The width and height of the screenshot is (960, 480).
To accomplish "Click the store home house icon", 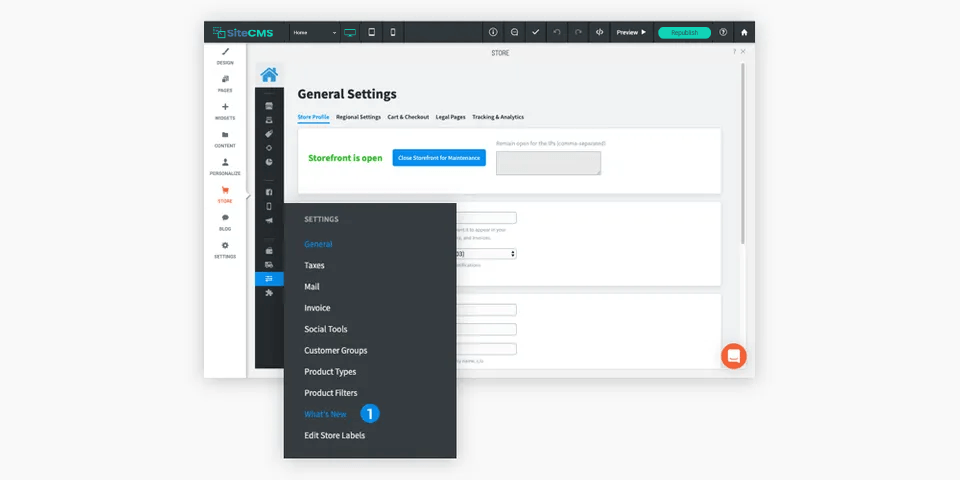I will tap(269, 75).
